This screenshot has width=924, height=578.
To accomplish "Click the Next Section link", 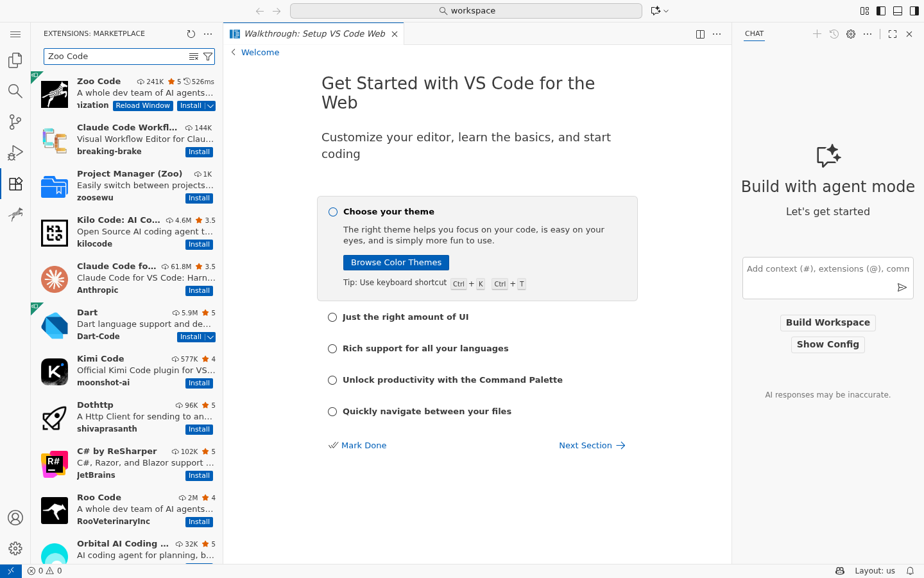I will point(592,446).
